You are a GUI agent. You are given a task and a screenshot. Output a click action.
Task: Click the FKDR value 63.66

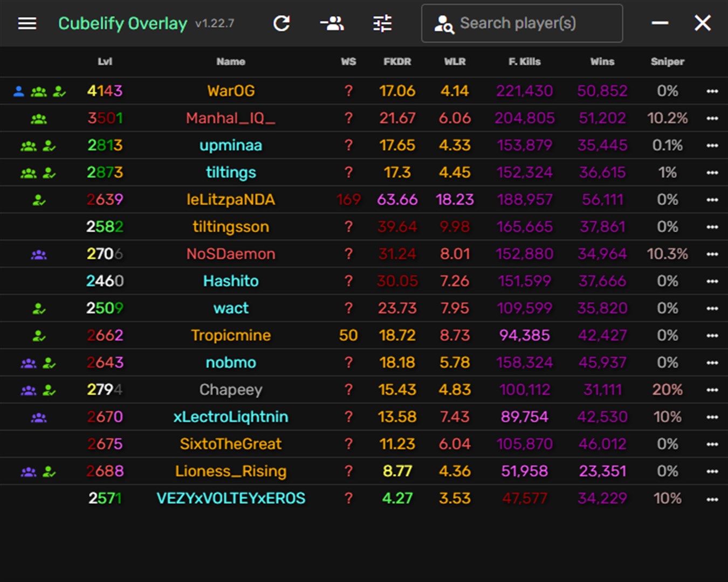[x=397, y=199]
